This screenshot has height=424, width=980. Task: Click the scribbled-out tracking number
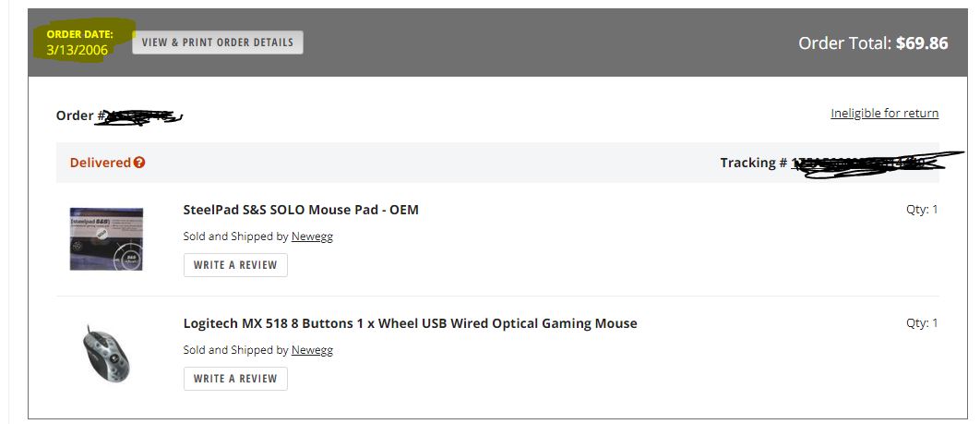(x=867, y=164)
